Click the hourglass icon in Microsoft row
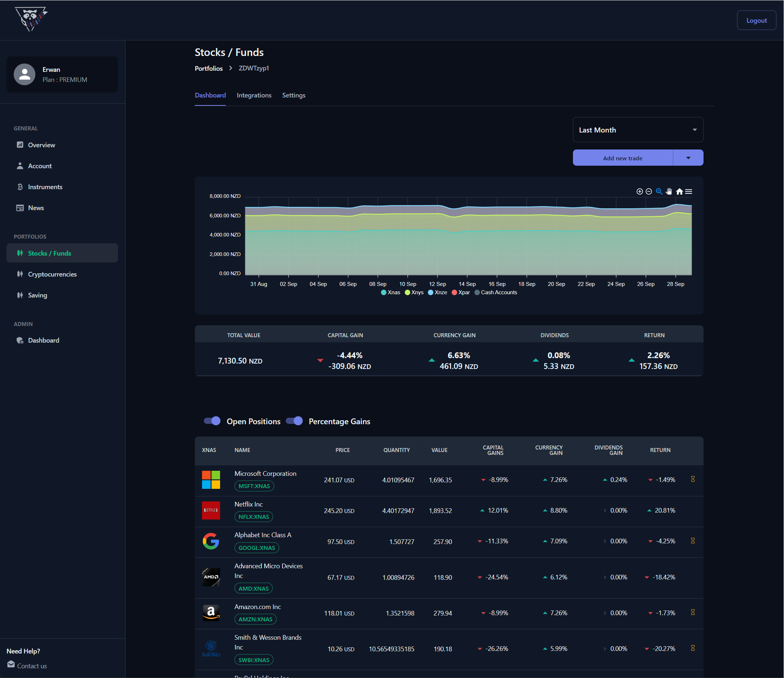784x678 pixels. tap(693, 479)
